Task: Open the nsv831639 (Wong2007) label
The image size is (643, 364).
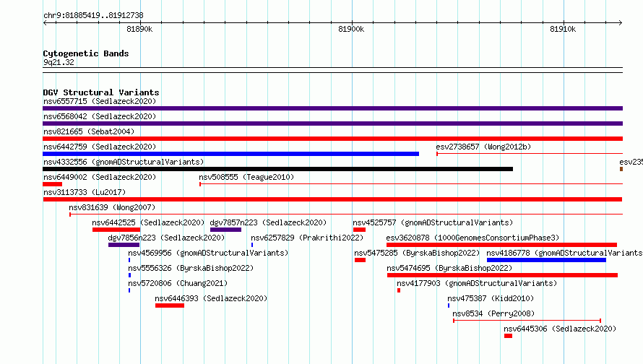Action: click(x=112, y=207)
